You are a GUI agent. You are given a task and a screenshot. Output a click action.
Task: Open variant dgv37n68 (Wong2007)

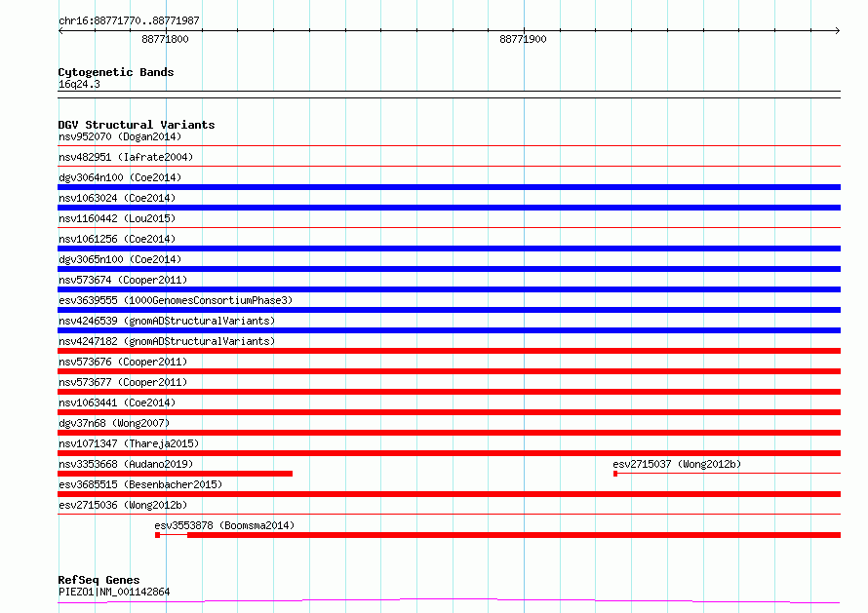coord(114,423)
